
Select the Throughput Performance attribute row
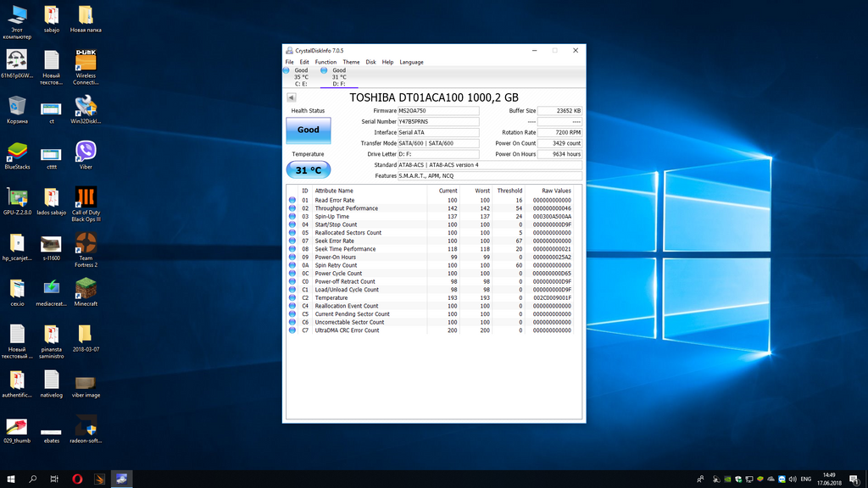coord(430,208)
